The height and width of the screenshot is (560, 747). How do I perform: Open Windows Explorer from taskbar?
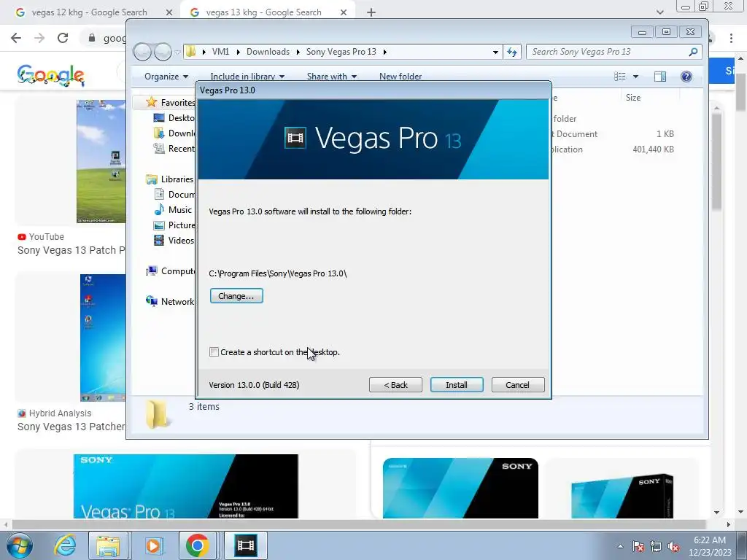[x=108, y=545]
